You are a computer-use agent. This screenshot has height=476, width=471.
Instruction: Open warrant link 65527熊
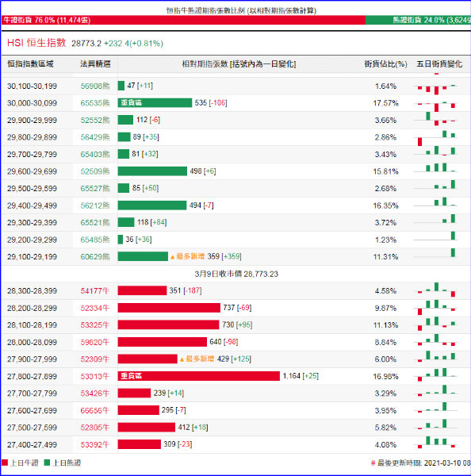(x=95, y=189)
